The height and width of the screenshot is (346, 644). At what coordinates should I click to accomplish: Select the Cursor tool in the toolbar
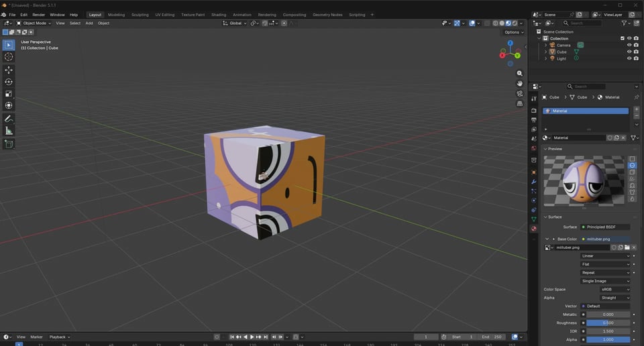tap(9, 56)
